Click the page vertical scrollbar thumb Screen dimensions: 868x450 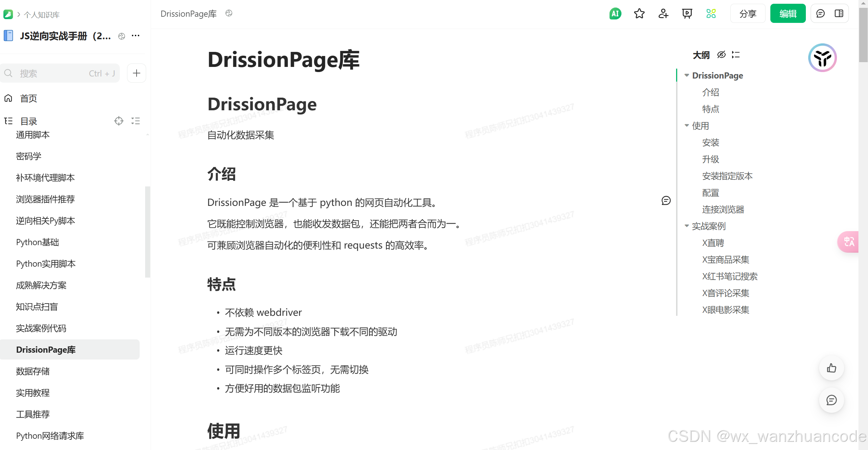[863, 35]
